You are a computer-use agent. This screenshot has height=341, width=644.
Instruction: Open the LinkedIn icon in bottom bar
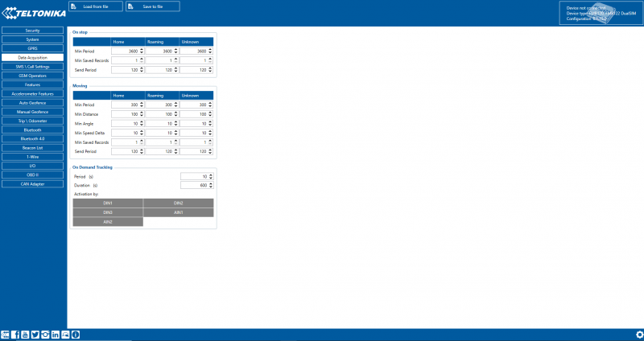[x=56, y=334]
